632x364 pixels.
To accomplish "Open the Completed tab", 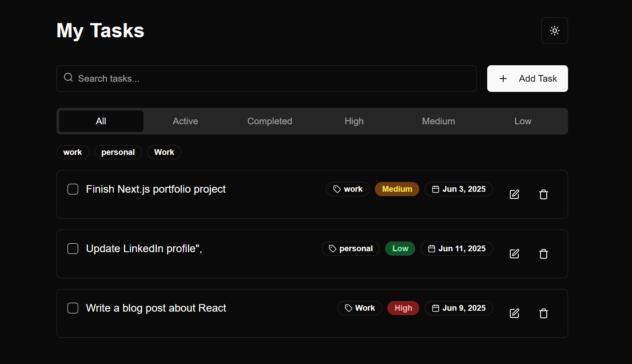I will 270,121.
